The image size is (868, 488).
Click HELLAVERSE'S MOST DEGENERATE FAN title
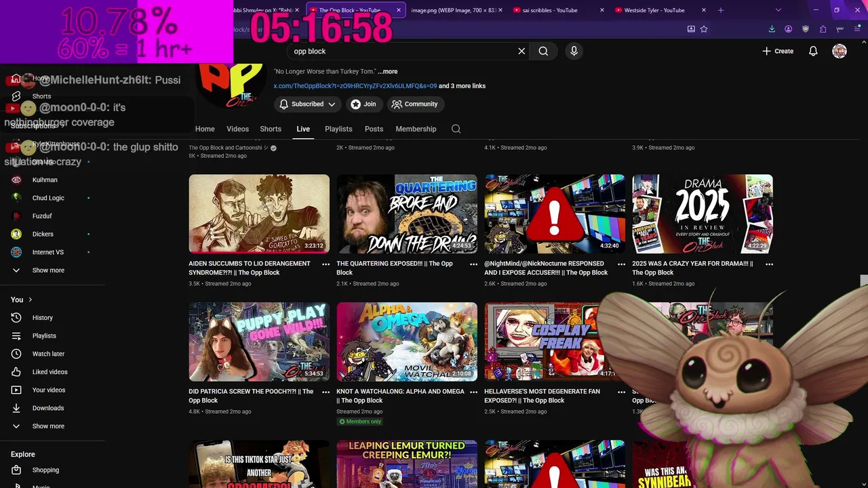pyautogui.click(x=542, y=396)
